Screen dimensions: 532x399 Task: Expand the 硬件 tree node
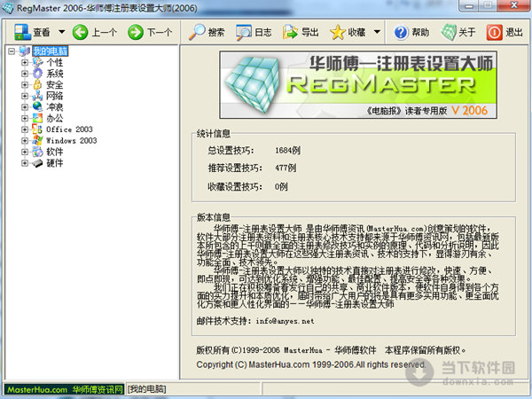[25, 163]
